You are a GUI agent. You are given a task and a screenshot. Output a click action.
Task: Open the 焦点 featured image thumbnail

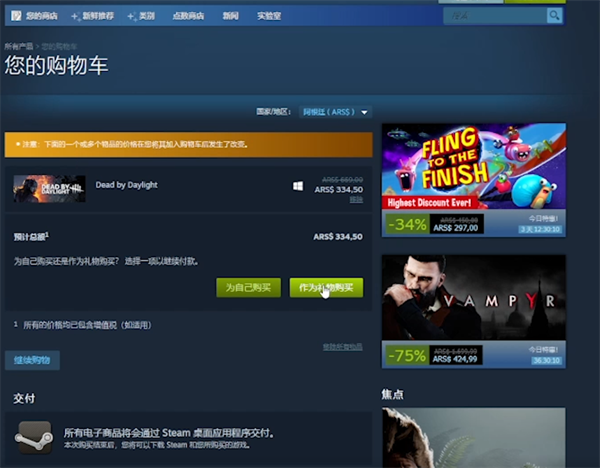pos(474,437)
